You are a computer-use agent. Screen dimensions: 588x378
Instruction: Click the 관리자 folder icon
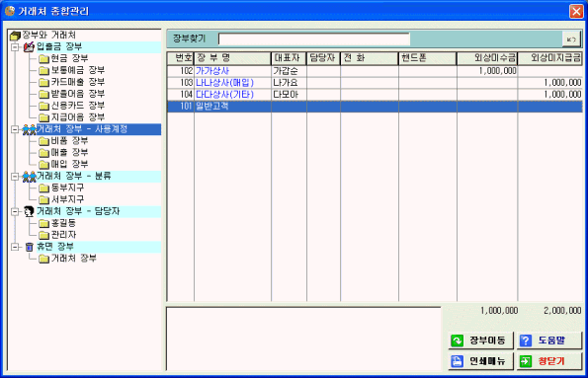click(43, 235)
